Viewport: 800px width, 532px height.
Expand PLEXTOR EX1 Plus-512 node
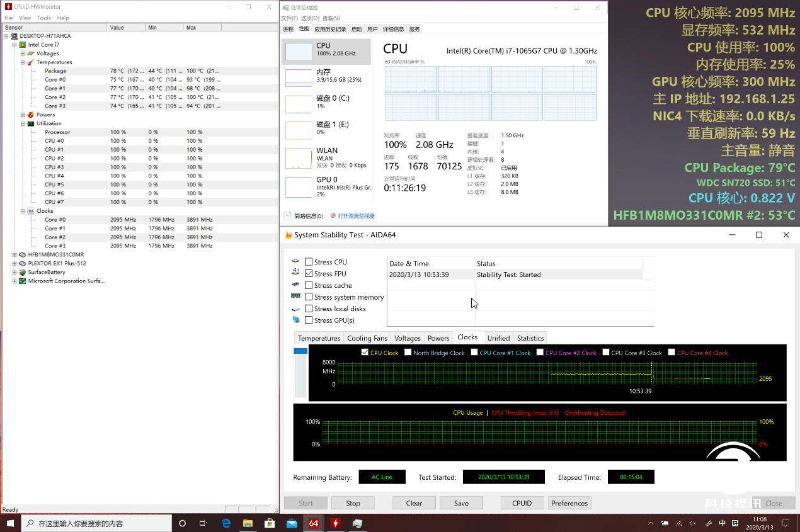[14, 264]
